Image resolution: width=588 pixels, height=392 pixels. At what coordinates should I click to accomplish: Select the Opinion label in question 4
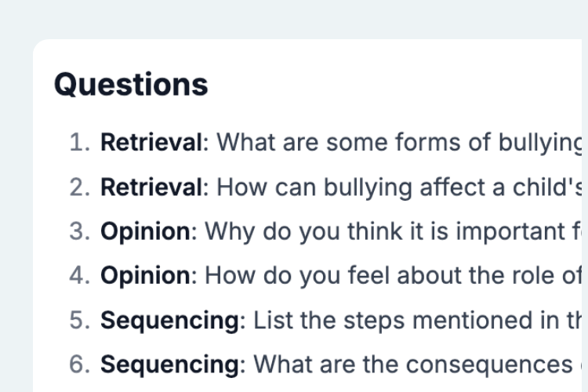(146, 275)
